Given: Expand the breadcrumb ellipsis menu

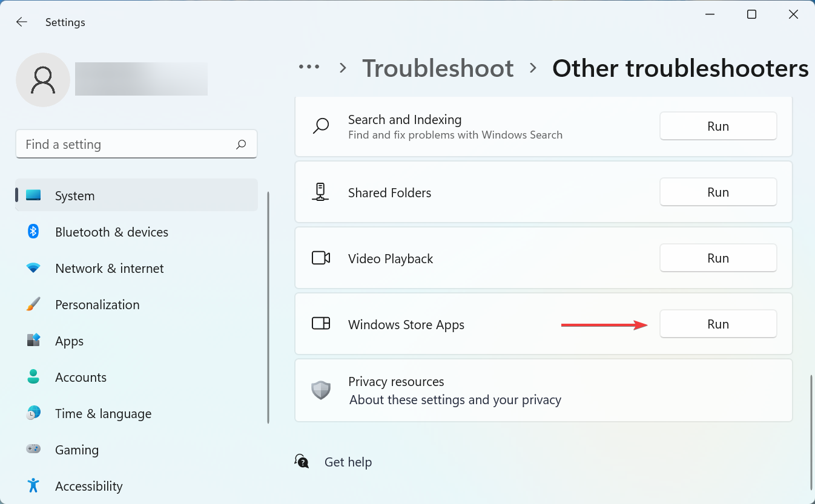Looking at the screenshot, I should pyautogui.click(x=309, y=68).
